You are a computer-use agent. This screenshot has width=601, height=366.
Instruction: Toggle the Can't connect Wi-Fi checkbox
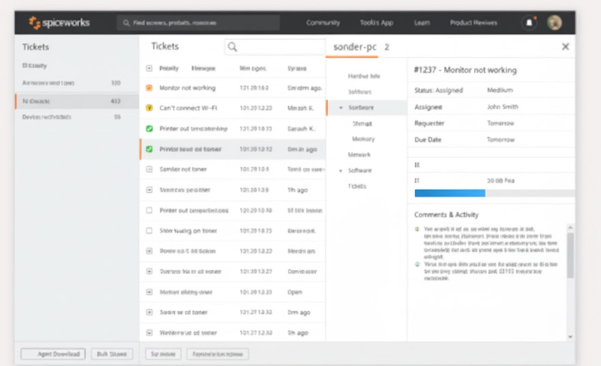coord(149,108)
